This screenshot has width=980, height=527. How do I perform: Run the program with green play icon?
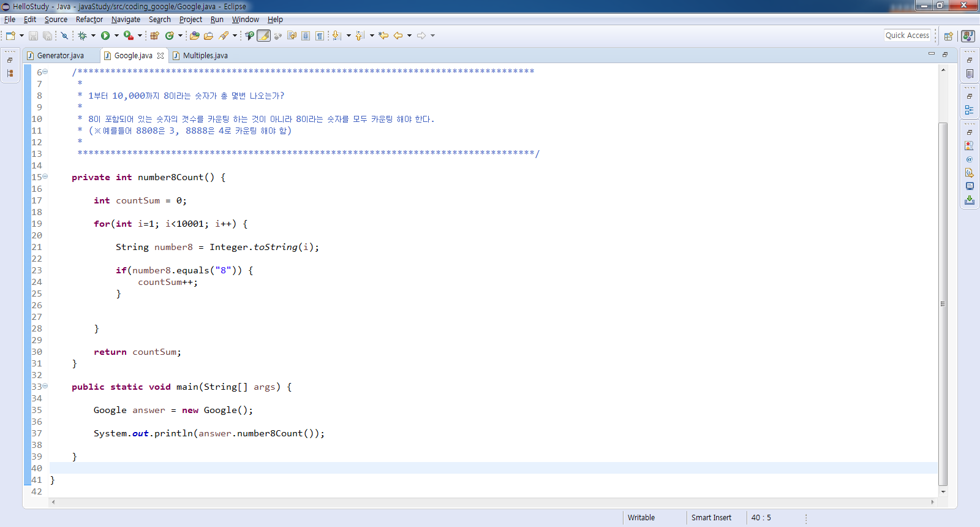click(x=105, y=36)
